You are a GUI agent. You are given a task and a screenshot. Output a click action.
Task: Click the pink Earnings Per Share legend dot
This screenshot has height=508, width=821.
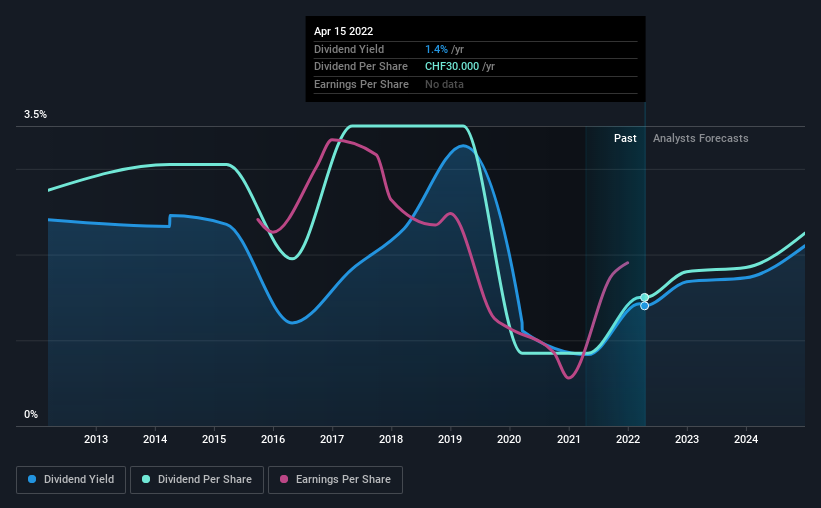click(x=284, y=479)
